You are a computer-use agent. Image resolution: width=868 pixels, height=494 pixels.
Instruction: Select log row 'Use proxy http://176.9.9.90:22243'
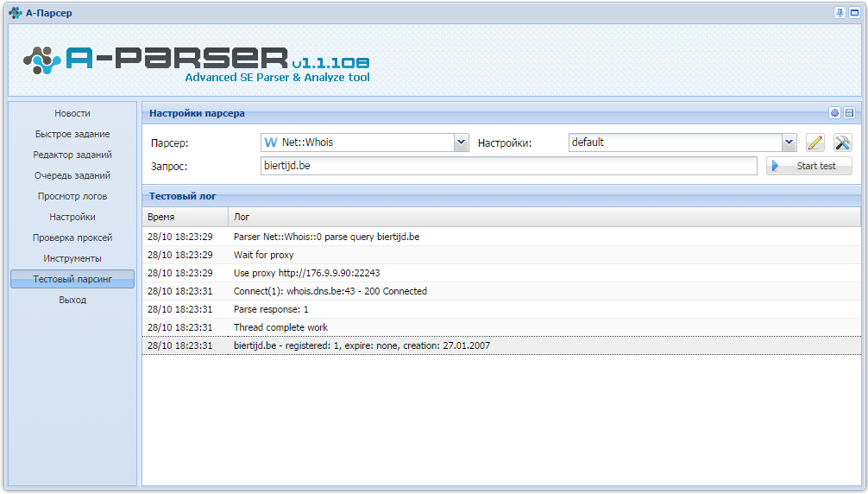click(501, 273)
